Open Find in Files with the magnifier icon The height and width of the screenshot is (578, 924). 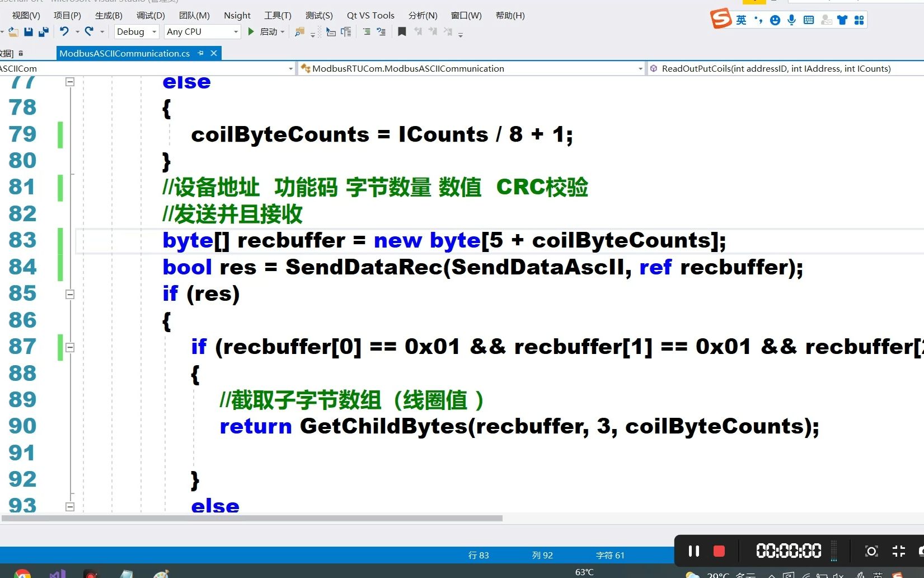tap(298, 32)
